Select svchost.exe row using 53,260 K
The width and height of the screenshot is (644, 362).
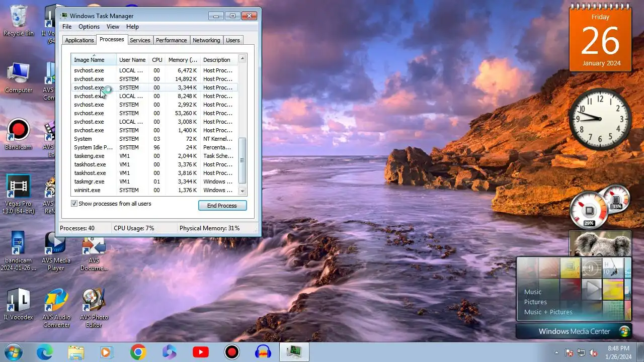[154, 113]
